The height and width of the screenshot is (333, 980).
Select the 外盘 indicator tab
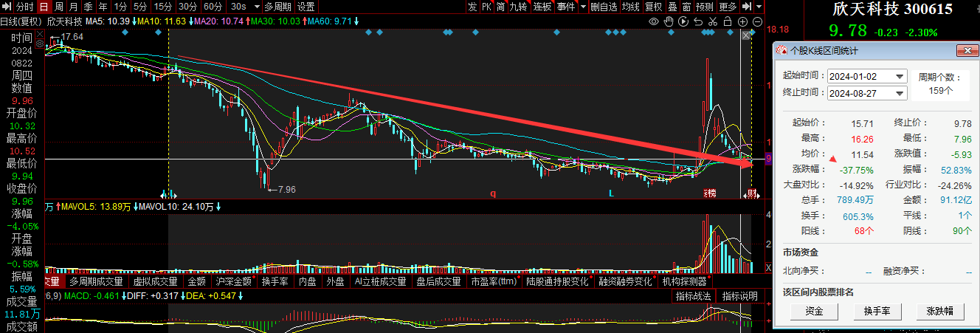point(336,281)
